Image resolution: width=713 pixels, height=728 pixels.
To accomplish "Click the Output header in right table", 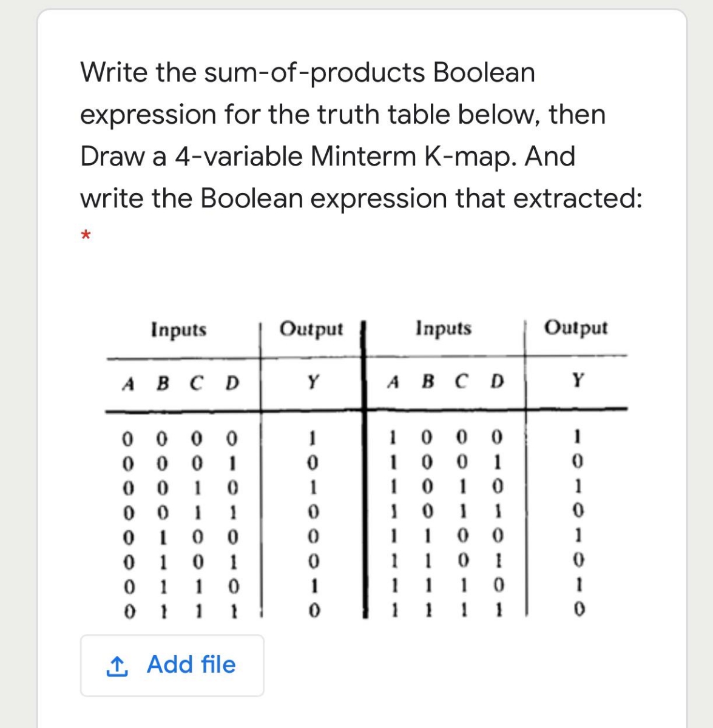I will click(x=577, y=328).
